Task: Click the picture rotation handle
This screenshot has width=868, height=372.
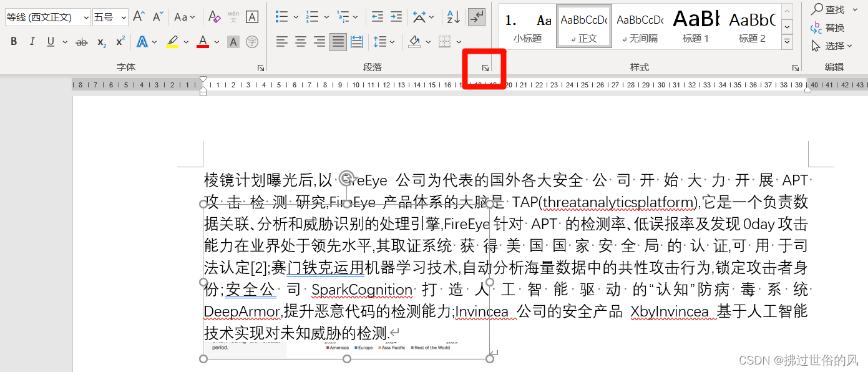Action: (x=348, y=178)
